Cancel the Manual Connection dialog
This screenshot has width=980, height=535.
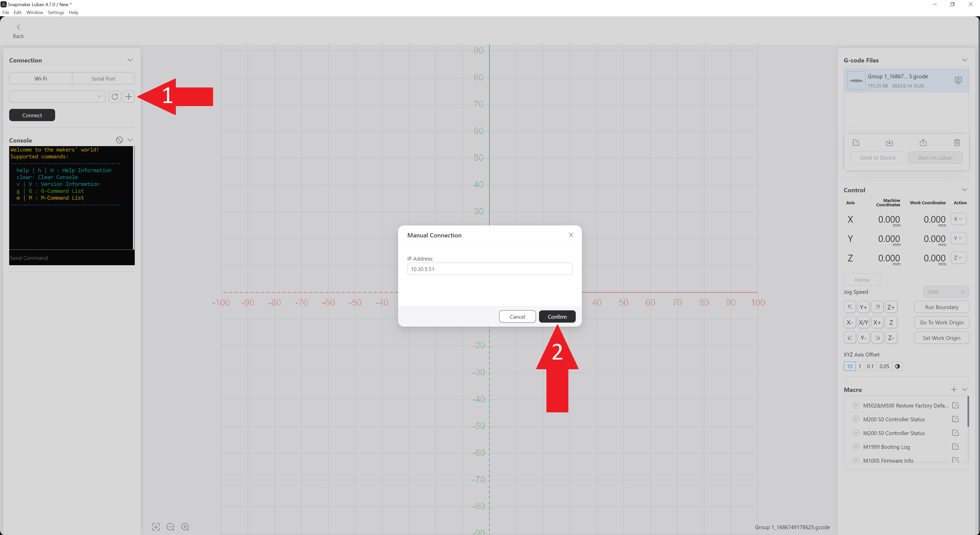pos(517,316)
